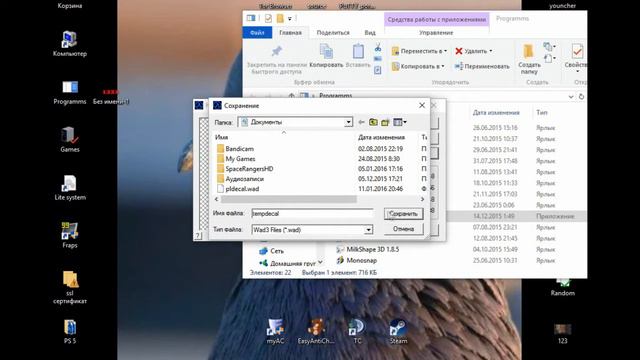This screenshot has width=640, height=360.
Task: Click Удалить button in Explorer ribbon
Action: pos(471,51)
